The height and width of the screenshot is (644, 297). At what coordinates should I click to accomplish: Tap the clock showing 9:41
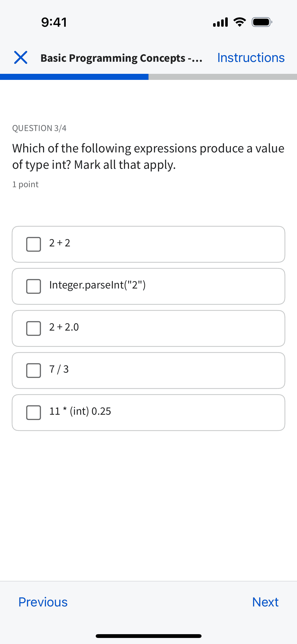(54, 22)
